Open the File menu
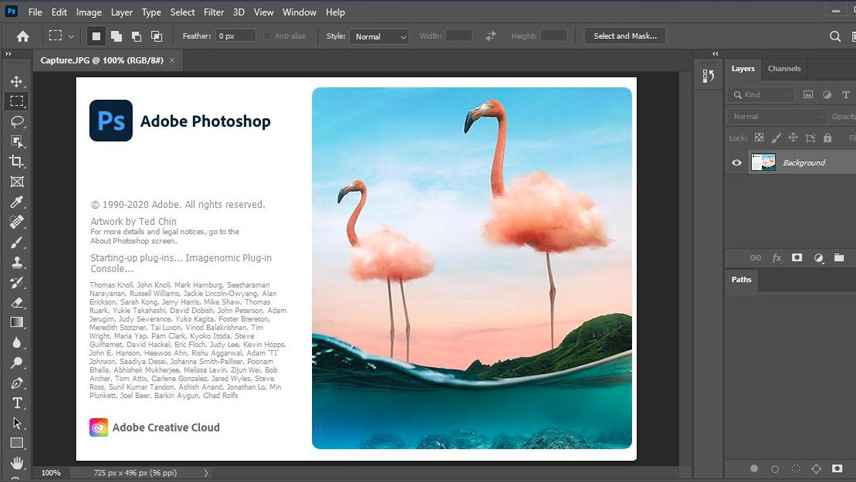 point(35,12)
